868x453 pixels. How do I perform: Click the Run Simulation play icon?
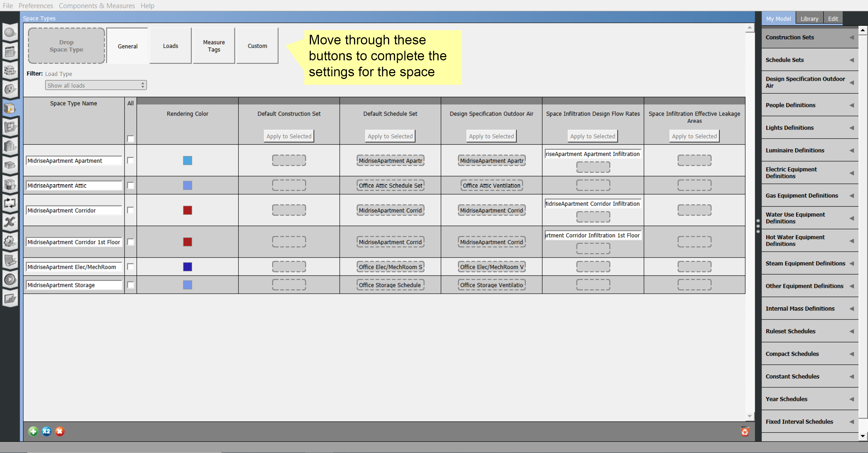pos(10,279)
